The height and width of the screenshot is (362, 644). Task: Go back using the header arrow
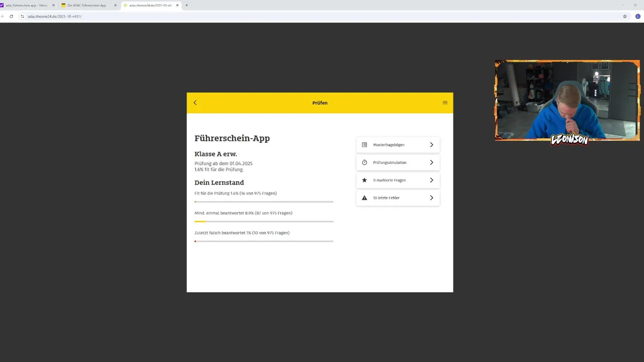point(195,103)
